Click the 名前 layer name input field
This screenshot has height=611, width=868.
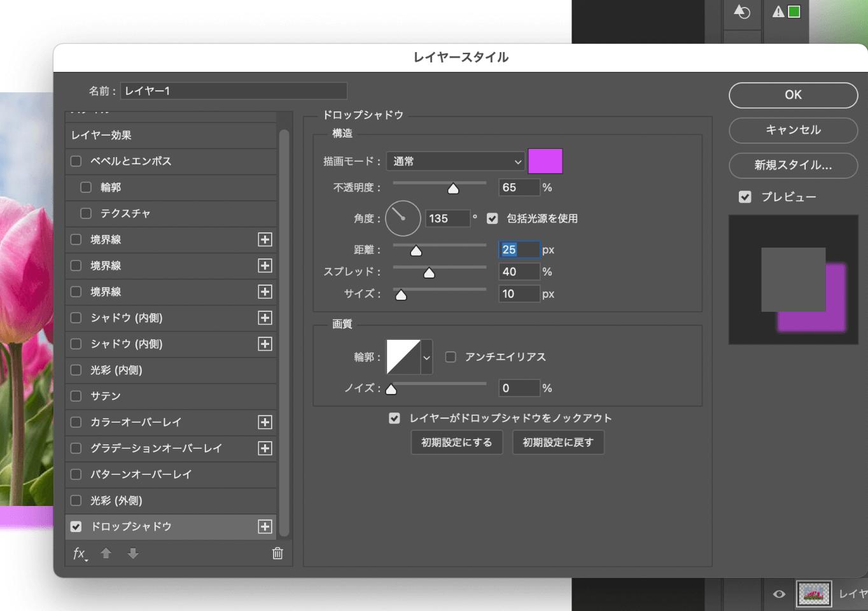tap(233, 91)
